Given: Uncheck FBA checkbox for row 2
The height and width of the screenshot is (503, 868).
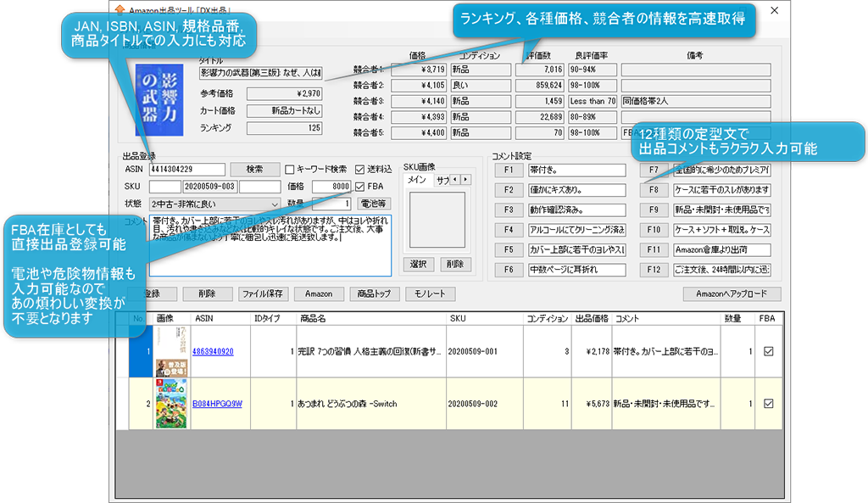Looking at the screenshot, I should pyautogui.click(x=768, y=404).
